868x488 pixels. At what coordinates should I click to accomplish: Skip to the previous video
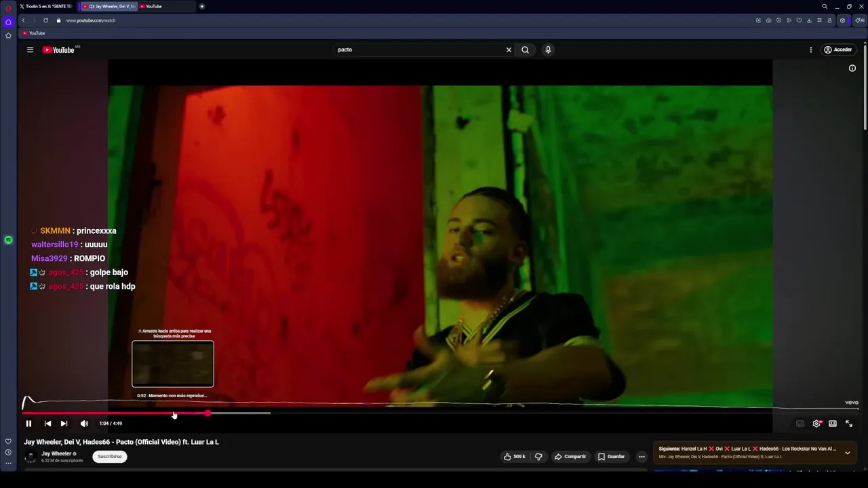coord(47,424)
